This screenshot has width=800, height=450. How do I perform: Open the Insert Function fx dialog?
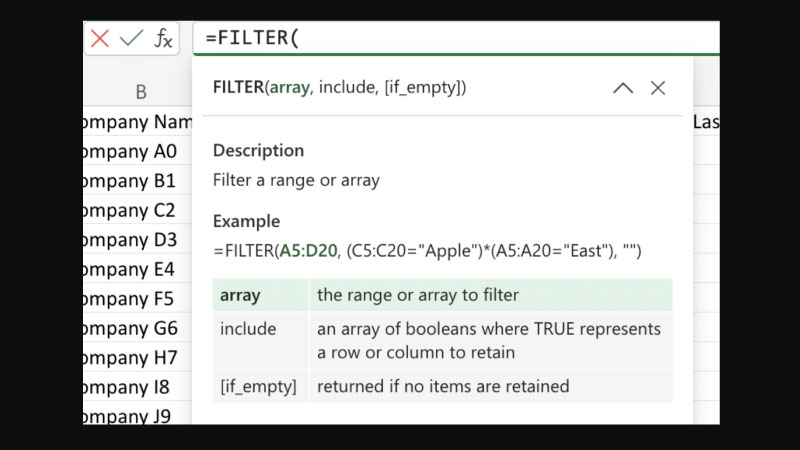[x=163, y=39]
